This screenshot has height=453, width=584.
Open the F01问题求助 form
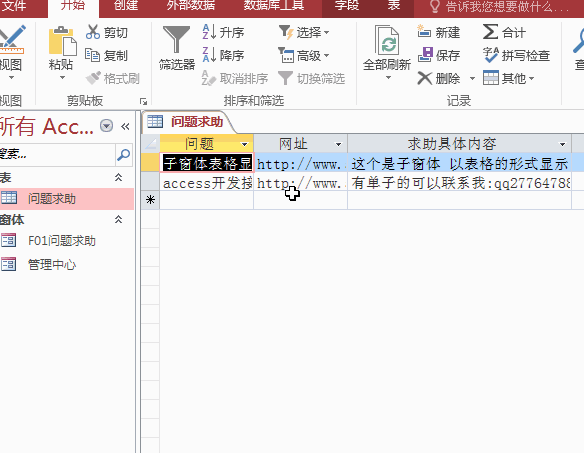(62, 241)
